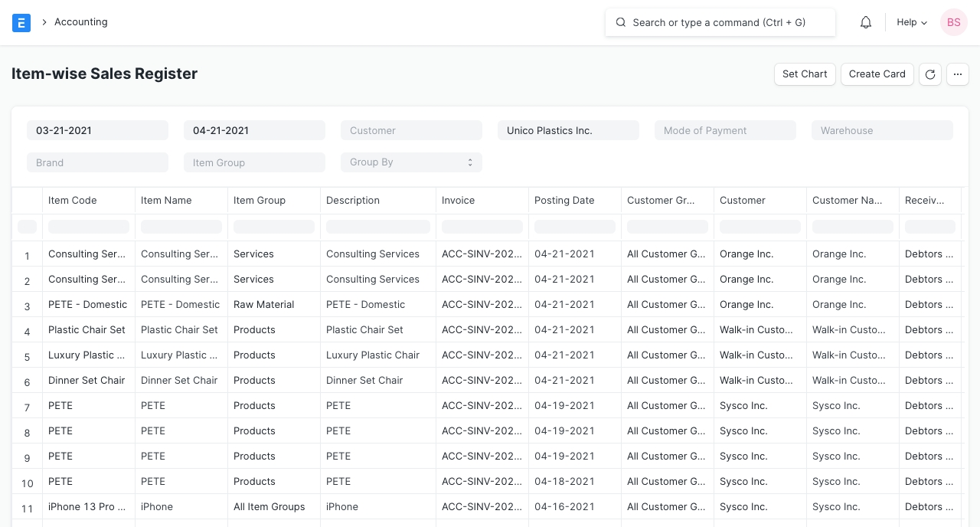This screenshot has width=980, height=527.
Task: Open the Item Group filter field
Action: click(x=254, y=162)
